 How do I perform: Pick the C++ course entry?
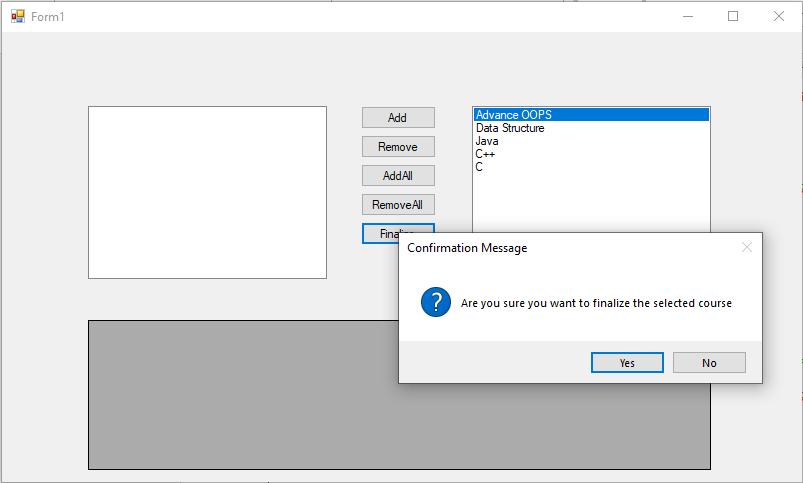pyautogui.click(x=486, y=154)
